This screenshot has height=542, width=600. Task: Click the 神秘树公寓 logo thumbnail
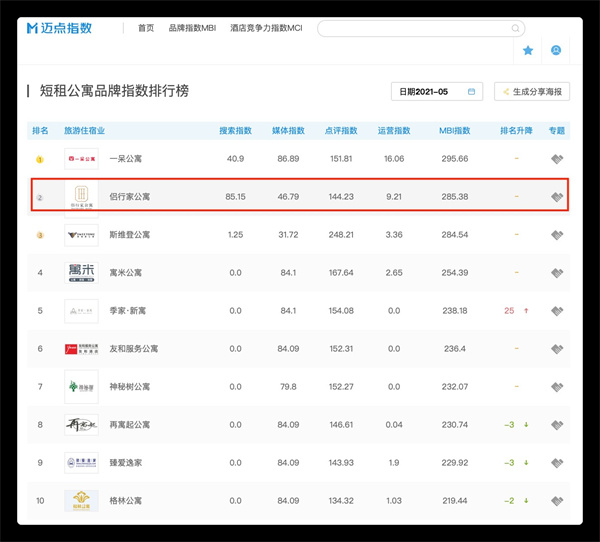81,387
